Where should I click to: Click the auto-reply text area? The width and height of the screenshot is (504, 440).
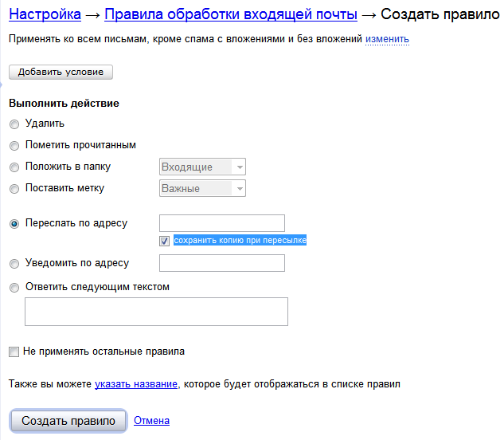click(156, 312)
